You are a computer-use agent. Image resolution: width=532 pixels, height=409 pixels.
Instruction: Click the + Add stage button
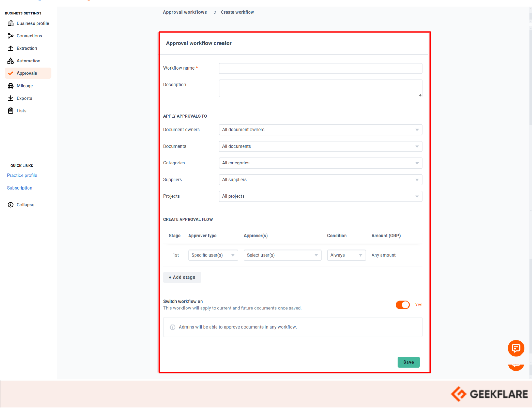(182, 278)
